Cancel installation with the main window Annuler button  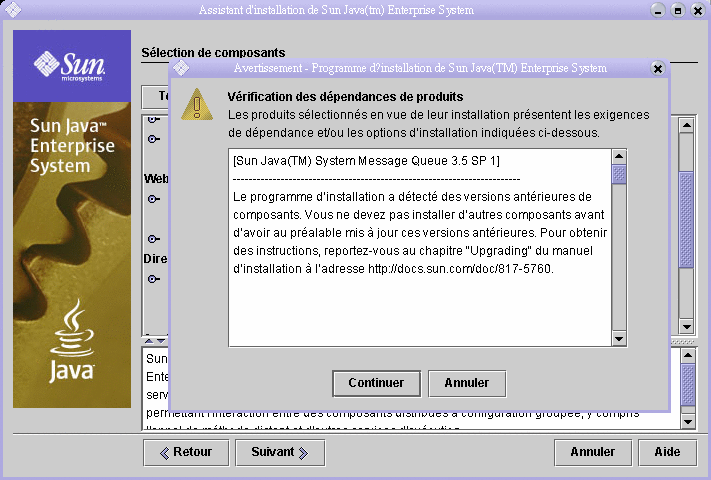593,452
